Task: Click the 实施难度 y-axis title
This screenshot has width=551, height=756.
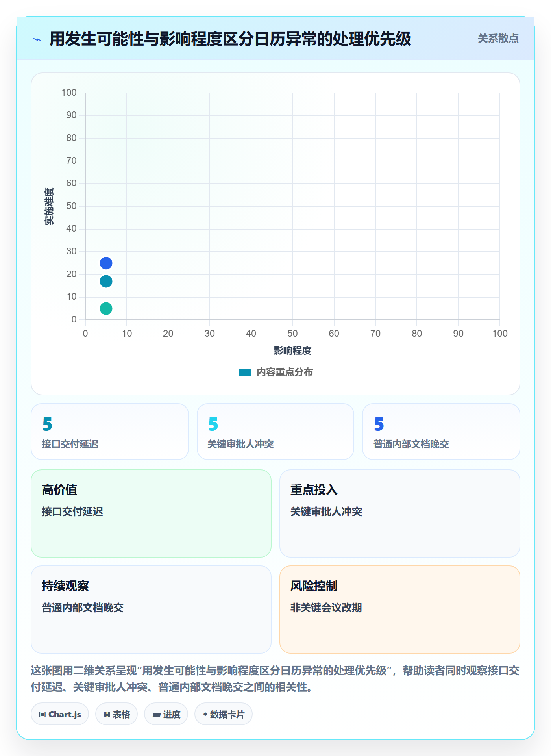Action: [x=49, y=206]
